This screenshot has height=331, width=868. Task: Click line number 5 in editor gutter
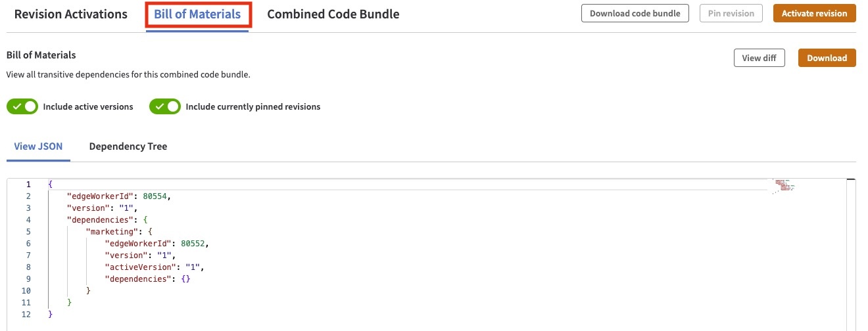(28, 231)
